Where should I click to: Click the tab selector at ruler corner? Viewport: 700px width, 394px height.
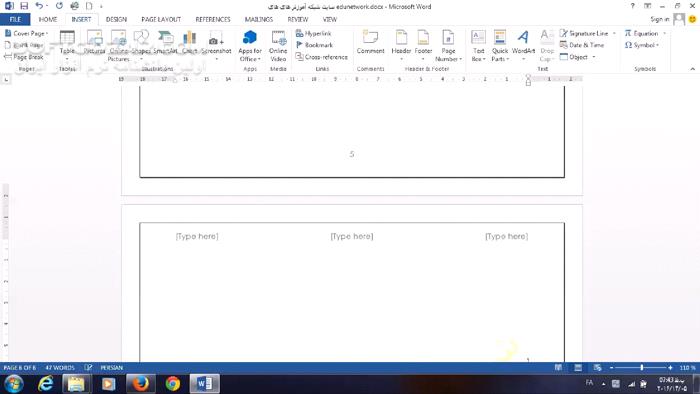point(6,79)
